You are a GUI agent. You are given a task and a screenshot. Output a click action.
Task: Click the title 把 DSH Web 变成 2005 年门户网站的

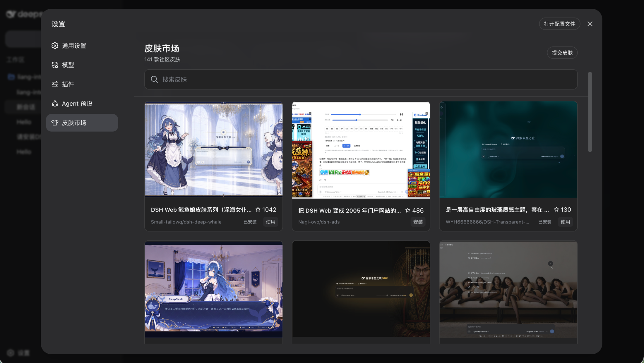coord(350,211)
